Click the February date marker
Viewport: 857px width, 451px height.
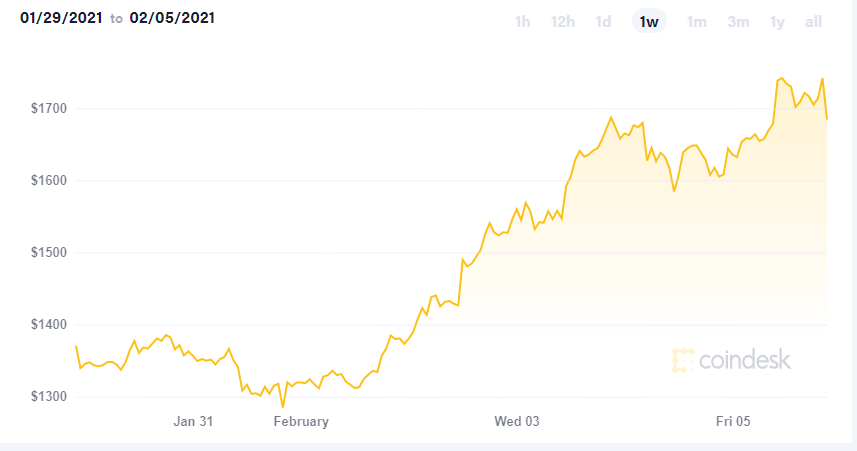[x=301, y=422]
